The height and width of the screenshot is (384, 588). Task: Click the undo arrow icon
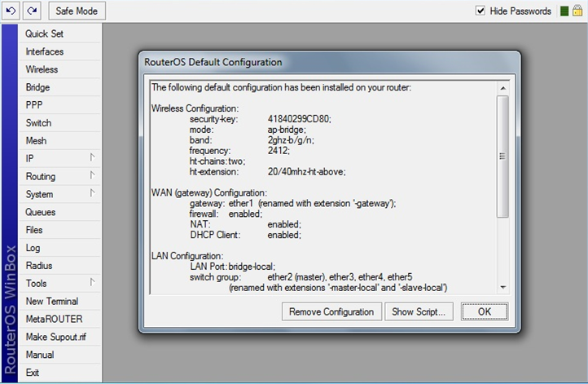click(11, 11)
